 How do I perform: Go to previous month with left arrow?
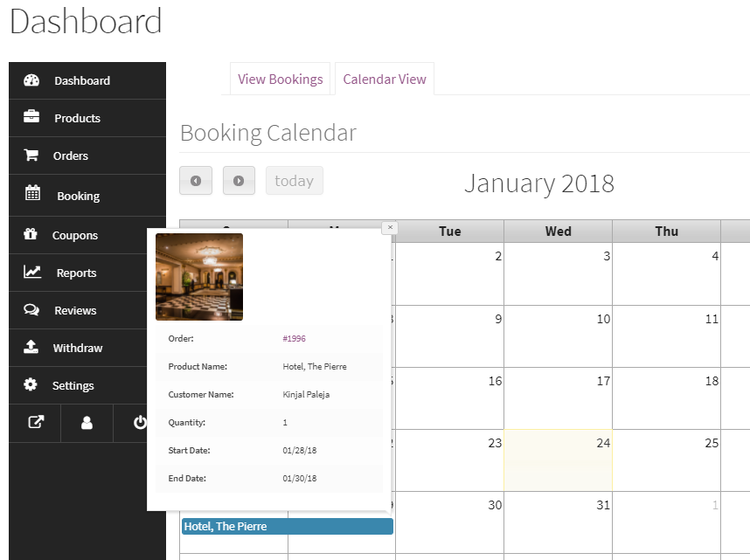pyautogui.click(x=196, y=181)
